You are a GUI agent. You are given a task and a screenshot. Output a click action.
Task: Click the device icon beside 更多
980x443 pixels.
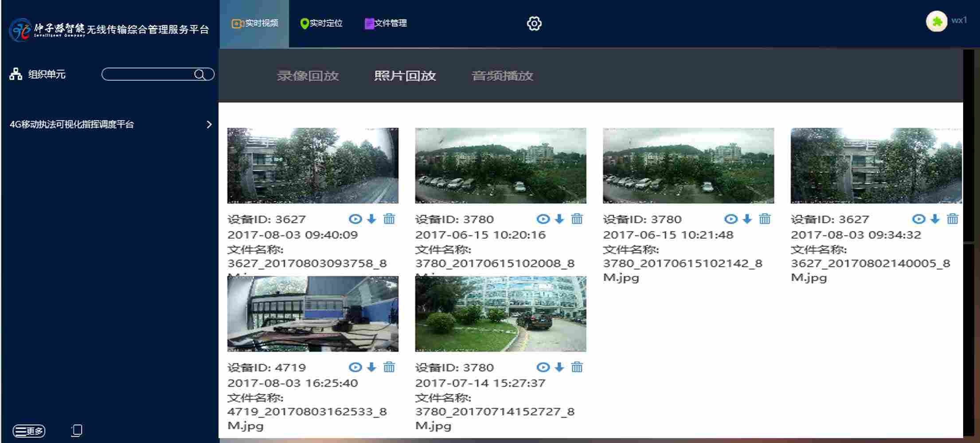(77, 430)
